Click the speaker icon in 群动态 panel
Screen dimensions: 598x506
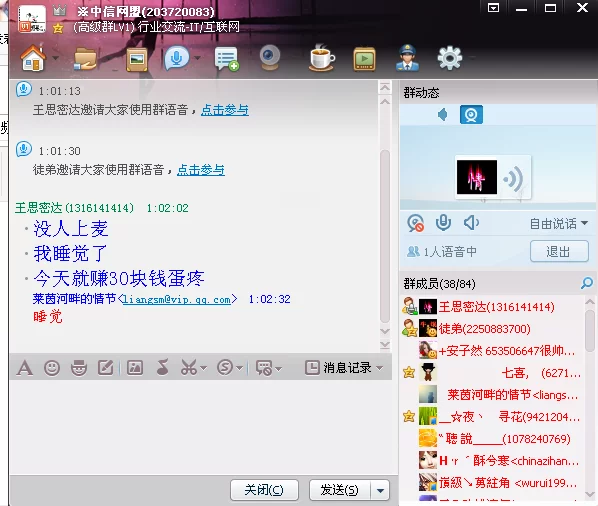point(443,115)
